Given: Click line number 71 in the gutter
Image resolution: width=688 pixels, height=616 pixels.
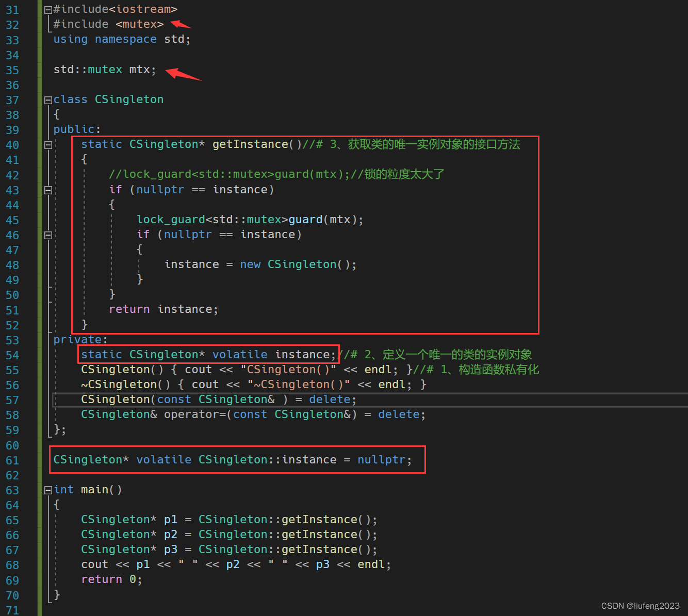Looking at the screenshot, I should (12, 610).
